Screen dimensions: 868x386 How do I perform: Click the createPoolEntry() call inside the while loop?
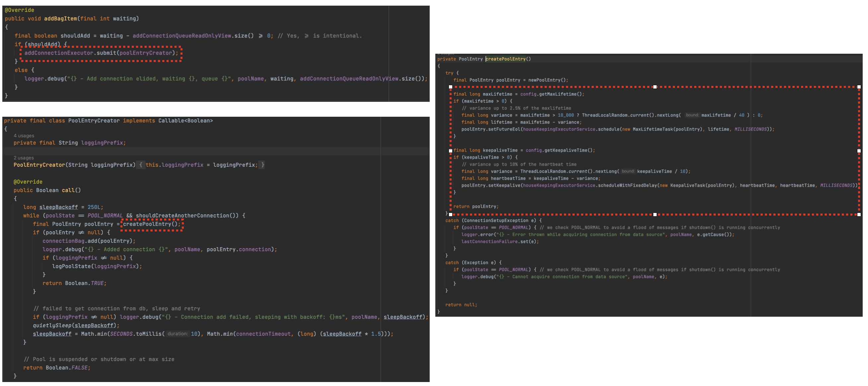click(x=150, y=224)
